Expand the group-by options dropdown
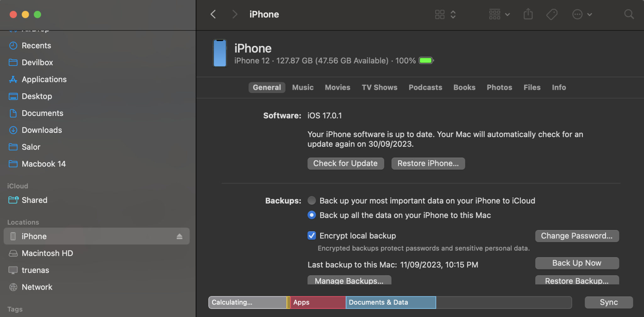Image resolution: width=644 pixels, height=317 pixels. pyautogui.click(x=499, y=14)
